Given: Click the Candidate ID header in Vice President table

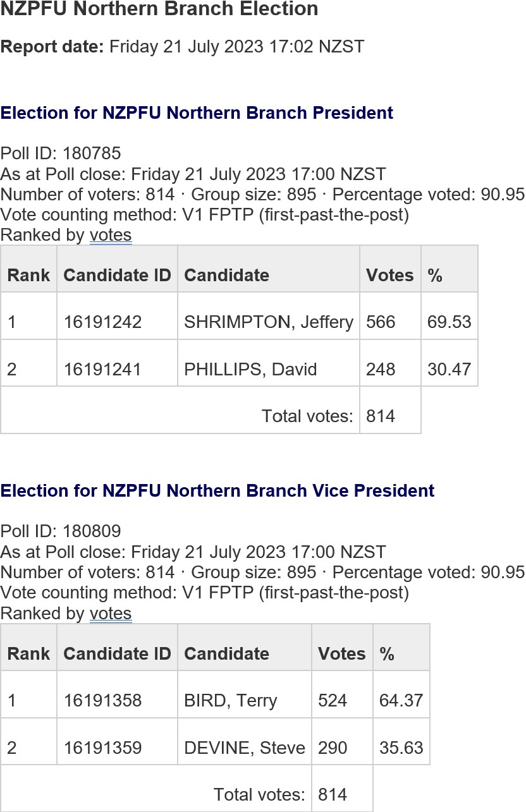Looking at the screenshot, I should (x=118, y=653).
